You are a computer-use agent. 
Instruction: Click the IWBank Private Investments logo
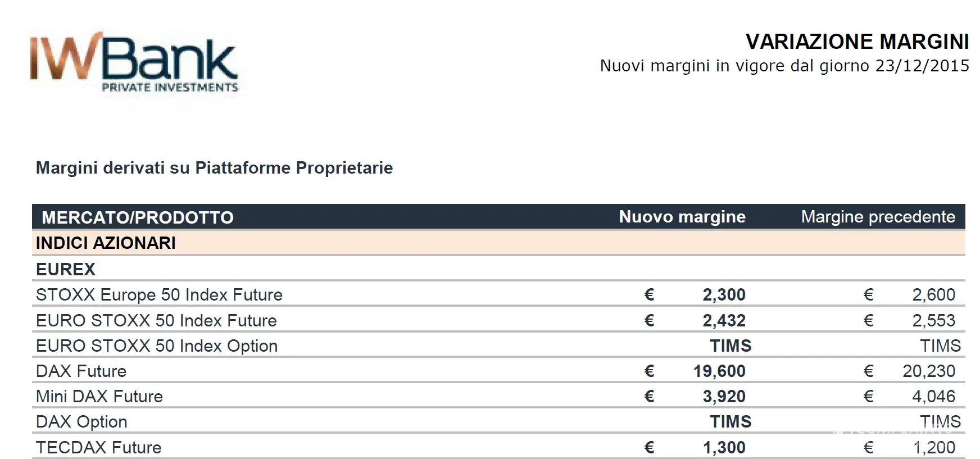[134, 63]
